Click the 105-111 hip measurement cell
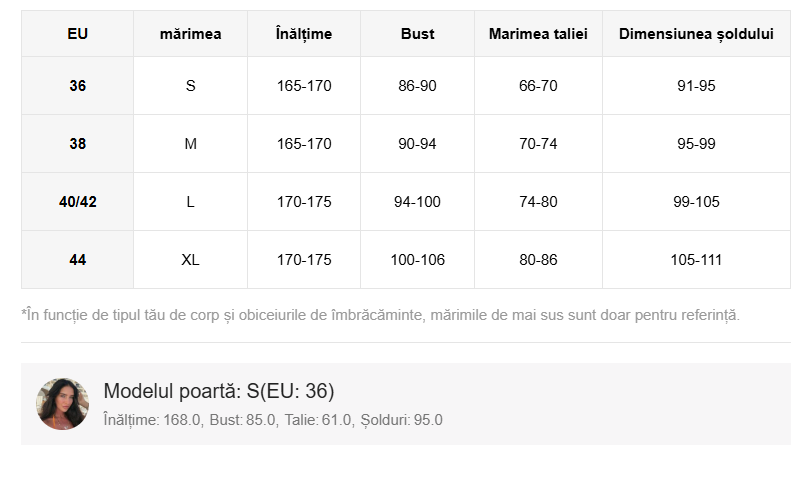Image resolution: width=811 pixels, height=483 pixels. point(696,260)
